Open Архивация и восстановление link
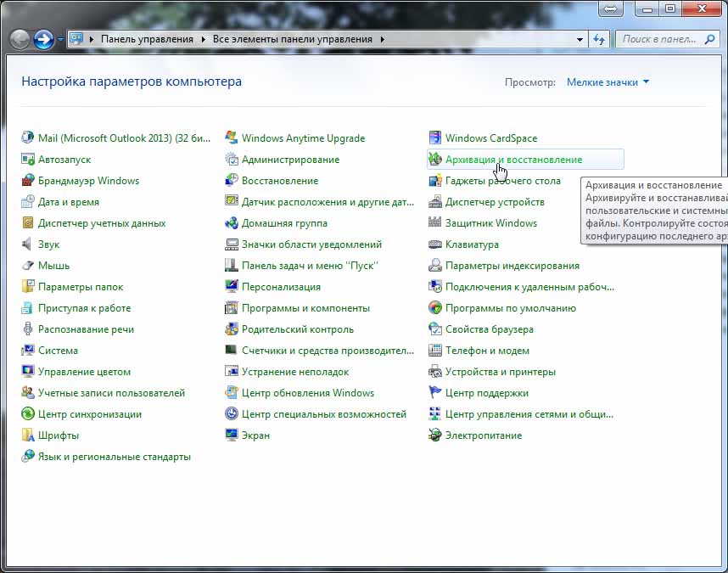728x573 pixels. tap(513, 160)
